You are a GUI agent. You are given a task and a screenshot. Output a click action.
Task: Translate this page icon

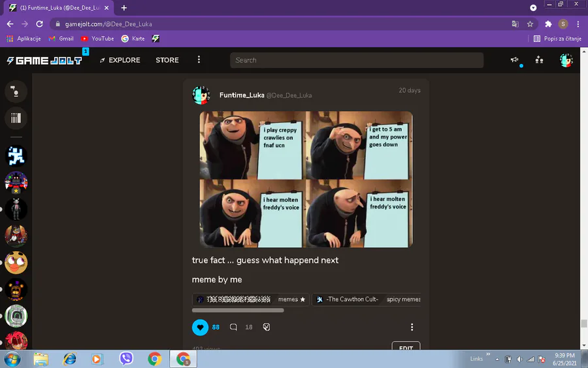[x=515, y=24]
